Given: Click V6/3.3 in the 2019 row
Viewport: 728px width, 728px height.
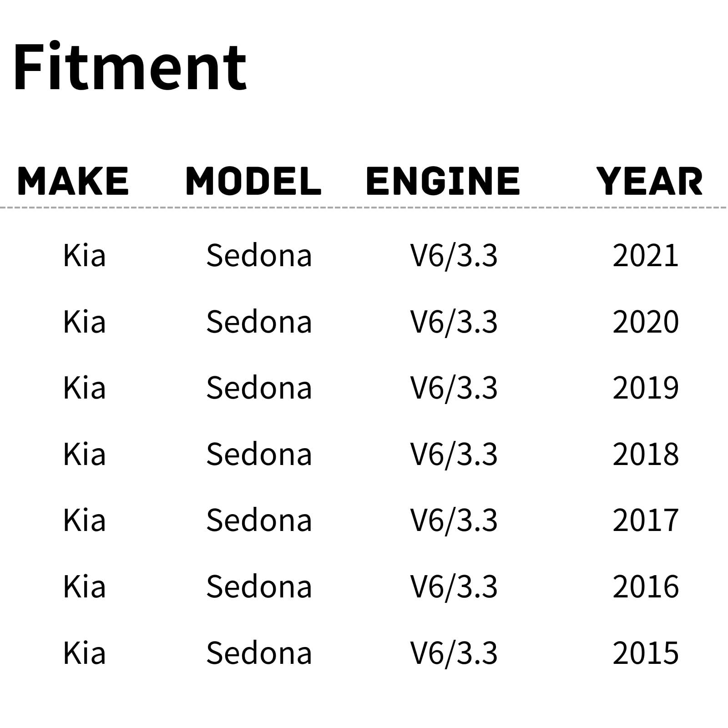Looking at the screenshot, I should (x=454, y=388).
